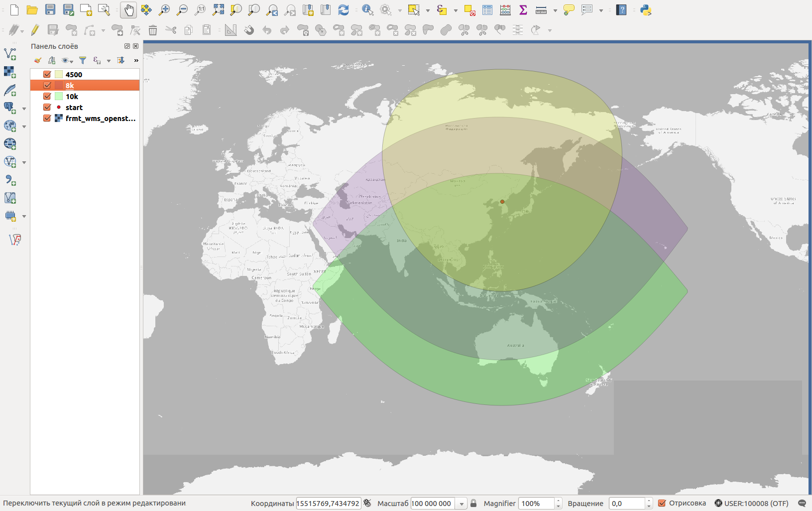Show more layers panel tools chevron
This screenshot has height=511, width=812.
point(136,60)
